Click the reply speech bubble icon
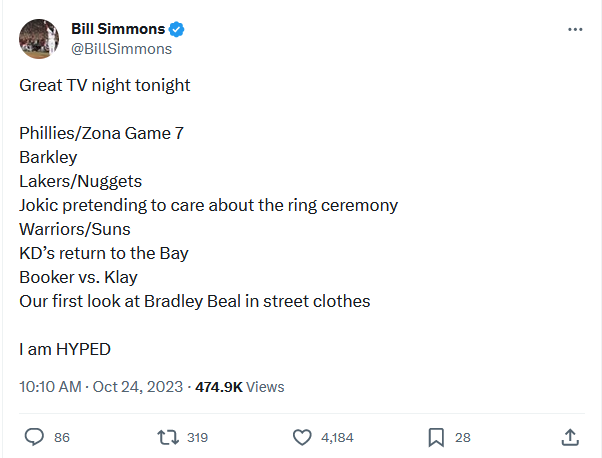This screenshot has height=458, width=602. [34, 437]
